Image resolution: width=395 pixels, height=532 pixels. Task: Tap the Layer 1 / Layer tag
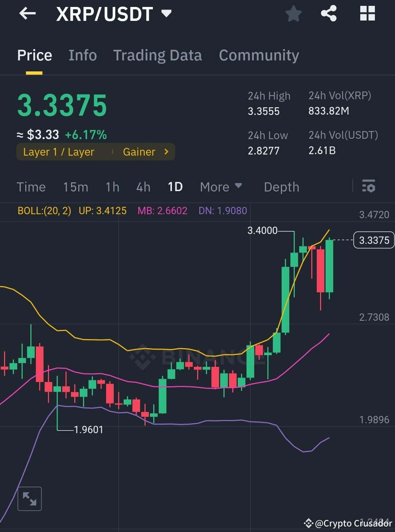59,152
